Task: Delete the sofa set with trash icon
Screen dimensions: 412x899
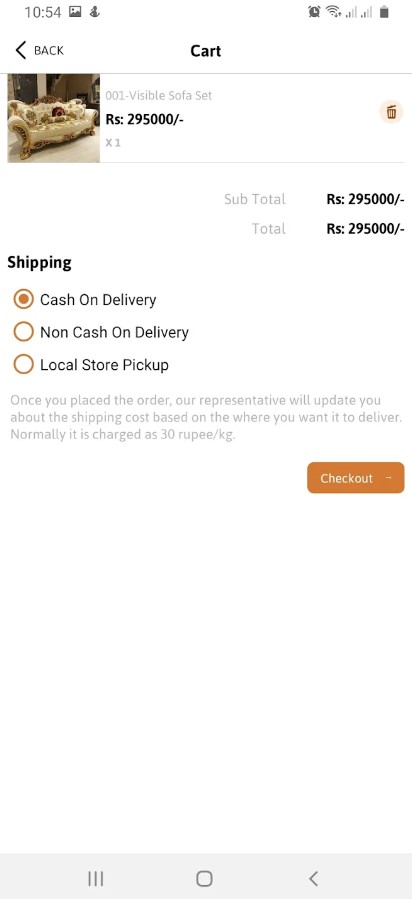Action: coord(391,112)
